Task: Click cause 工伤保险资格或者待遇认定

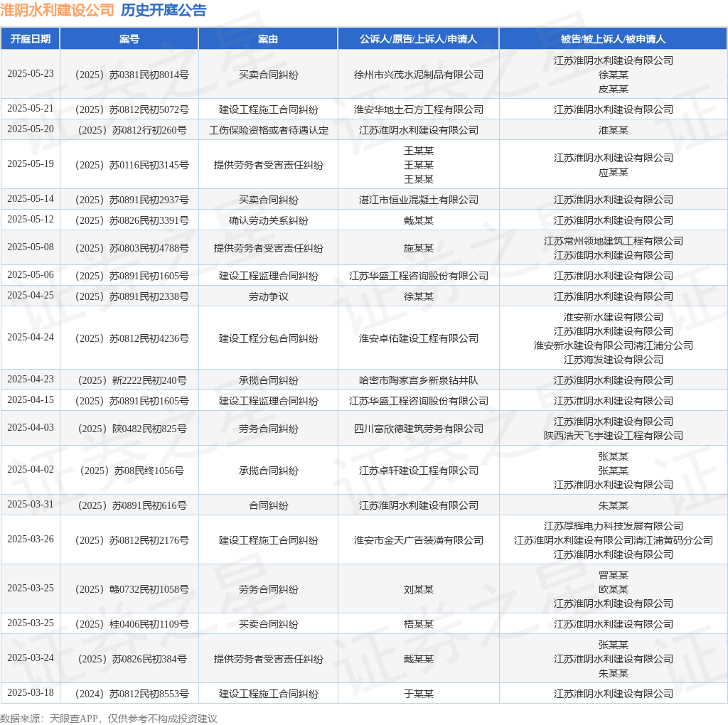Action: pyautogui.click(x=268, y=130)
